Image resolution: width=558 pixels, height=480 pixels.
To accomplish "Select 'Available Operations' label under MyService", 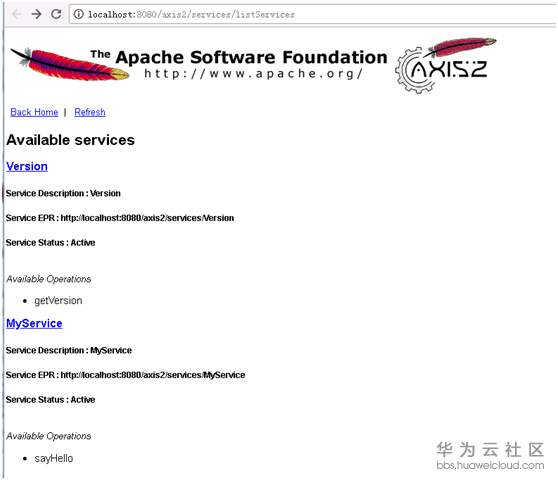I will (x=49, y=436).
